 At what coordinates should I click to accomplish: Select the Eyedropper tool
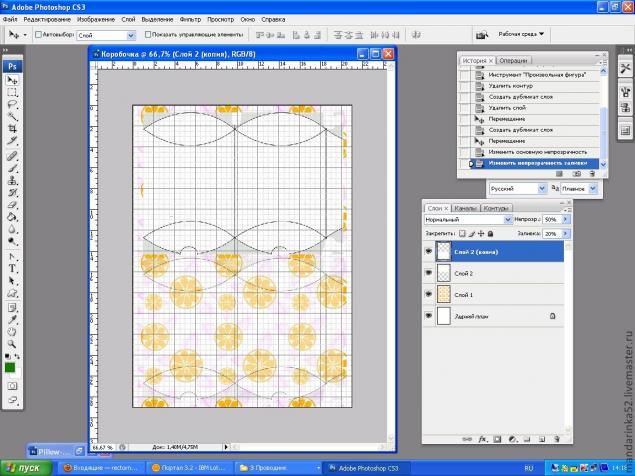13,320
